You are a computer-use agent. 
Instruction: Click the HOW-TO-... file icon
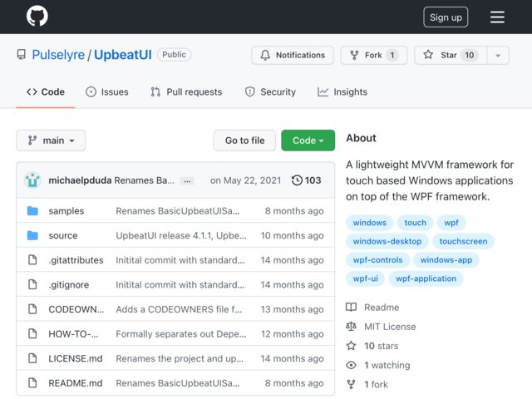click(x=32, y=334)
